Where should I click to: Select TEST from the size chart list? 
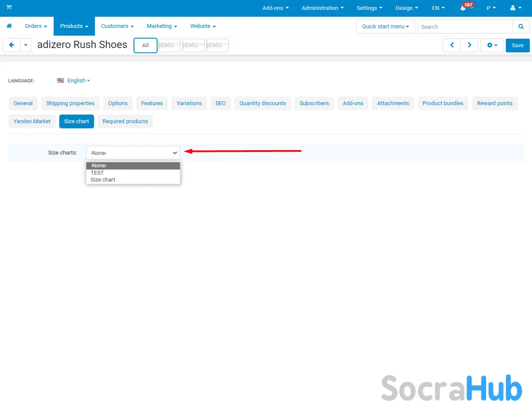tap(97, 173)
